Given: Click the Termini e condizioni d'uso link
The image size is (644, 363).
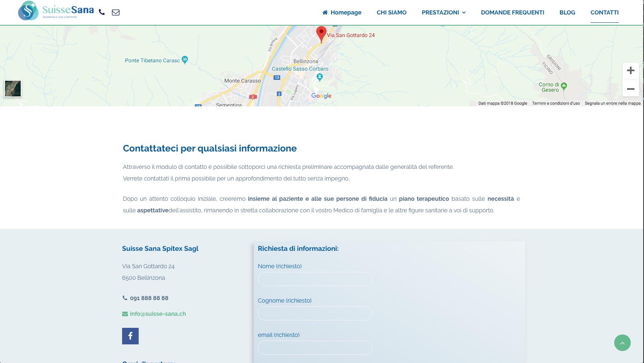Looking at the screenshot, I should pyautogui.click(x=556, y=103).
